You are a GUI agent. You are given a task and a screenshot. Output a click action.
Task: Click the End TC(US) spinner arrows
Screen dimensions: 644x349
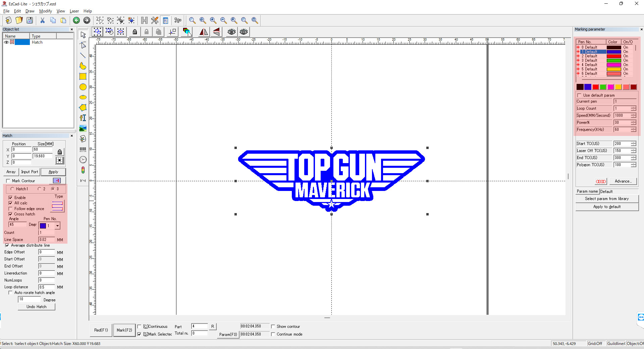(633, 158)
